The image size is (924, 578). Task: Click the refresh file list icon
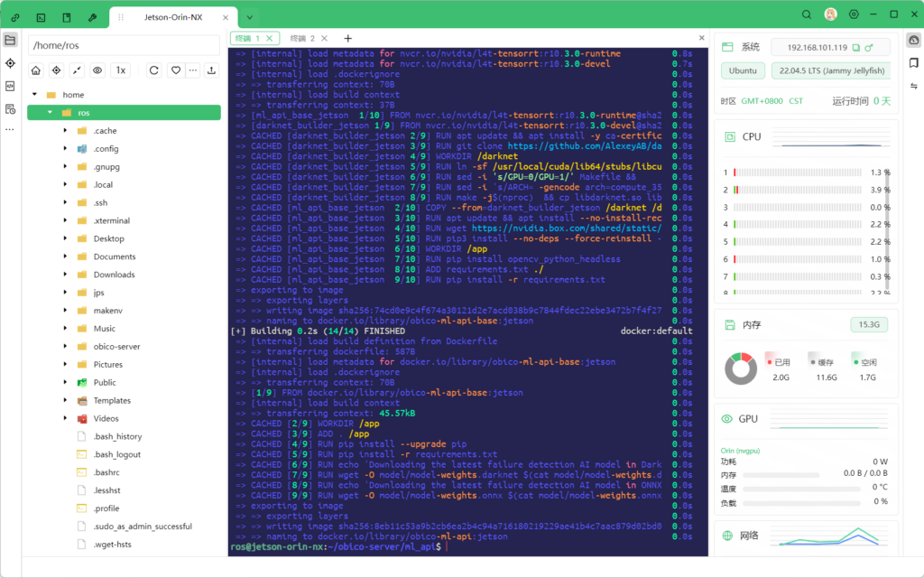tap(153, 70)
